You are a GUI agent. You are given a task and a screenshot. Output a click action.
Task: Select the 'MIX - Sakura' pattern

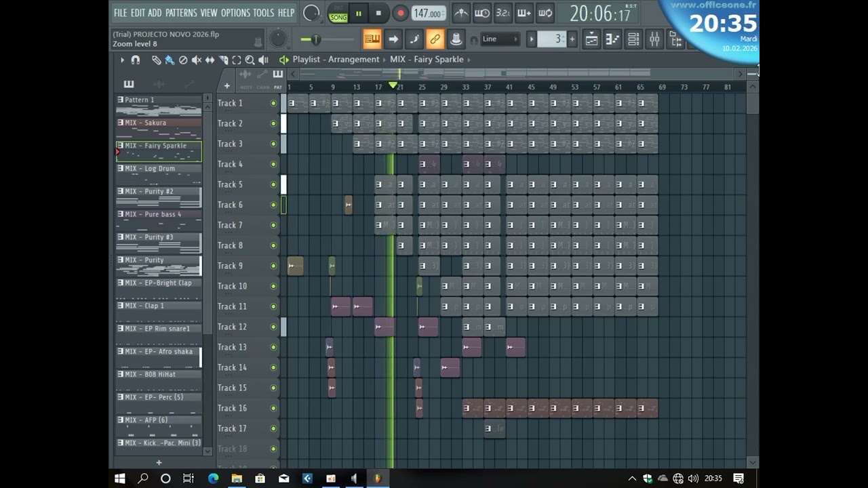point(159,128)
